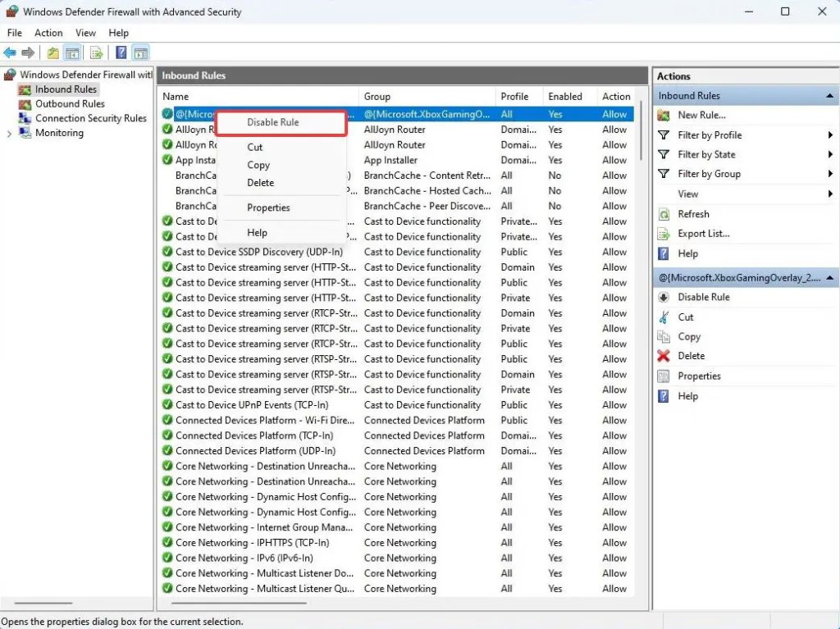Click the Connection Security Rules tree icon

25,118
